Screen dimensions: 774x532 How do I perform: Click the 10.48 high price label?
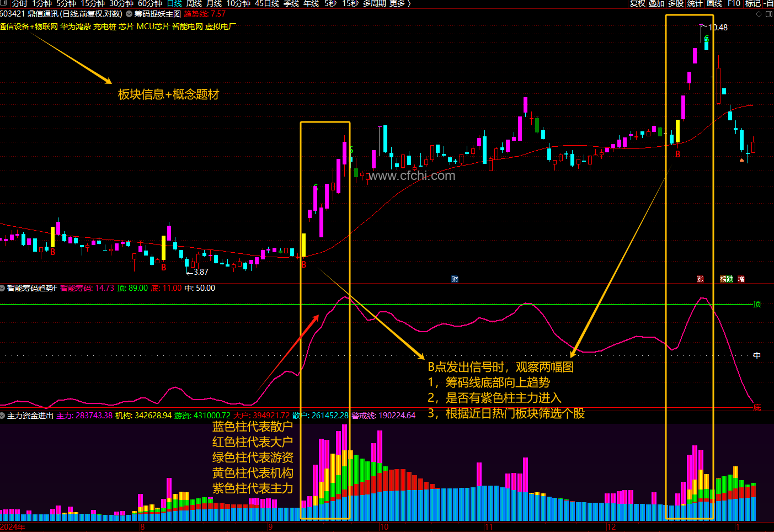tap(718, 28)
